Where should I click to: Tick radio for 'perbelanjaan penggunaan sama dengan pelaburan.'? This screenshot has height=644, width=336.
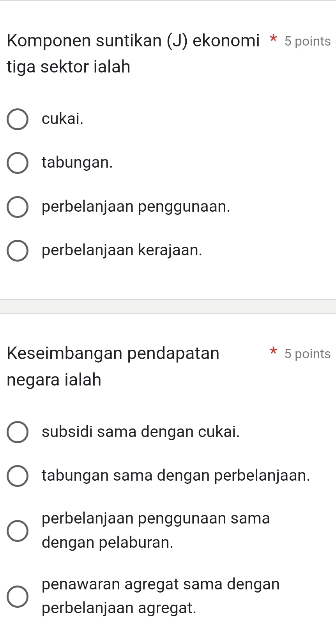(18, 531)
